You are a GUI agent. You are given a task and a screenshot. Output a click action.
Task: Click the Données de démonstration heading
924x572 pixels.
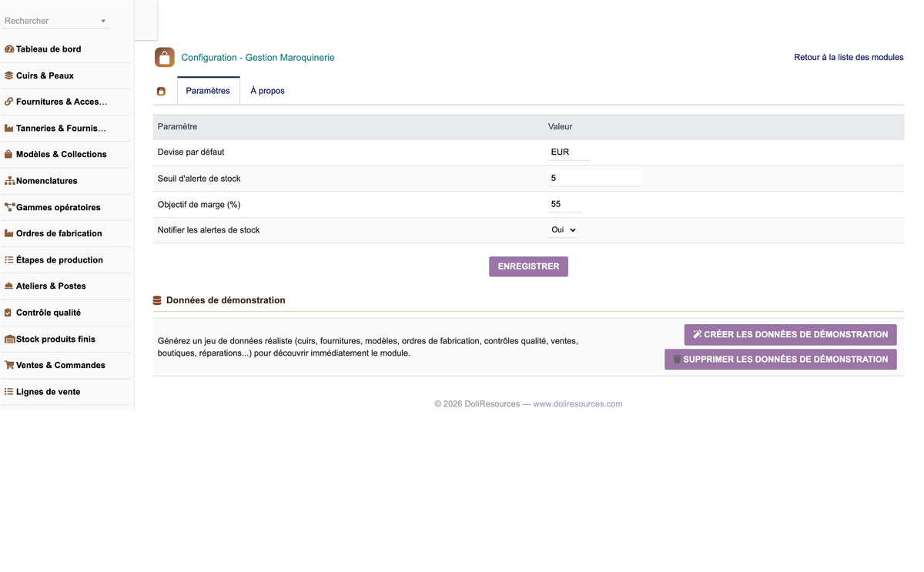(x=226, y=300)
